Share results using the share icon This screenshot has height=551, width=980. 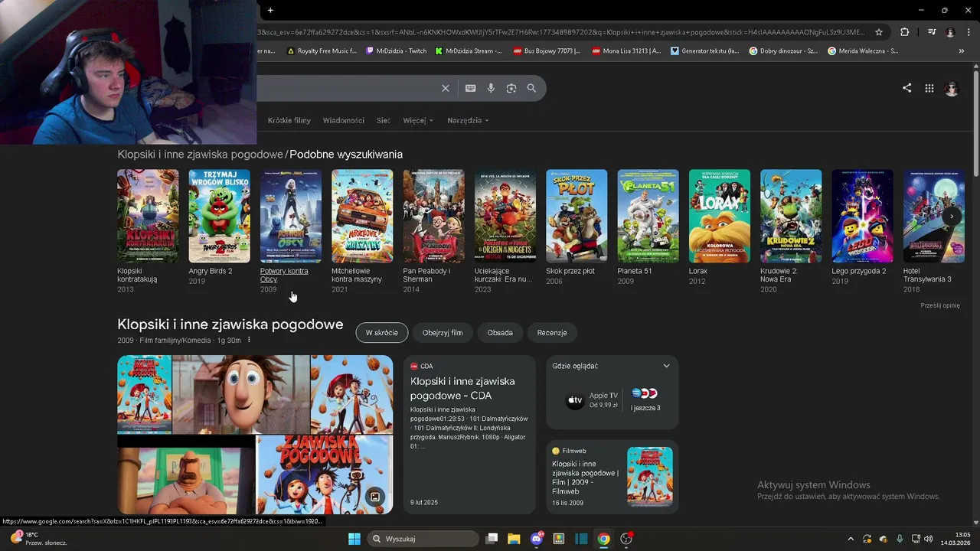tap(906, 88)
